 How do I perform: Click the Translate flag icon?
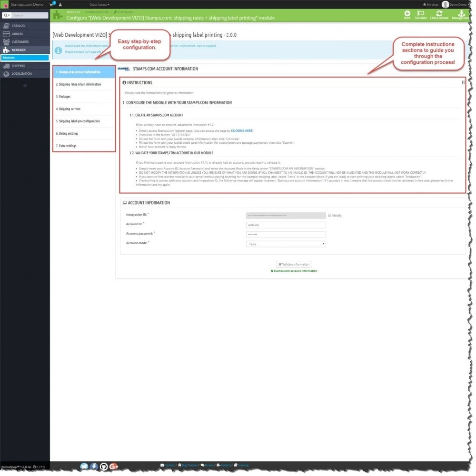(420, 15)
